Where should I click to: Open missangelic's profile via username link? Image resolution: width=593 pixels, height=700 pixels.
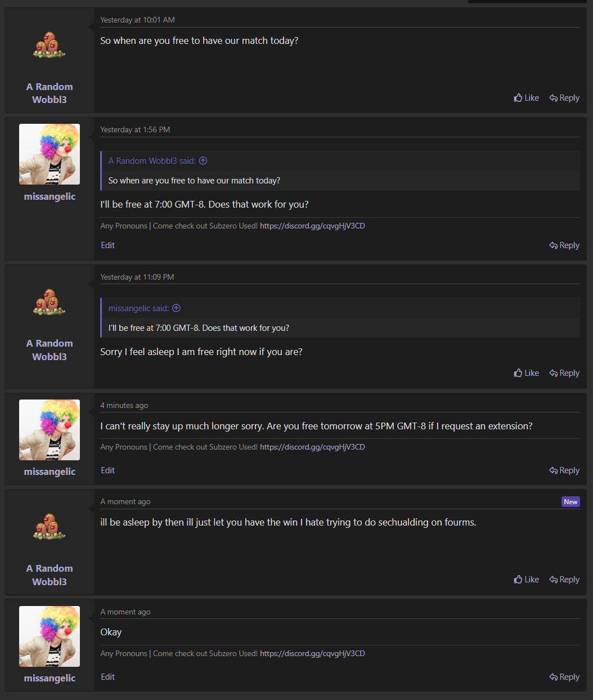pyautogui.click(x=49, y=196)
